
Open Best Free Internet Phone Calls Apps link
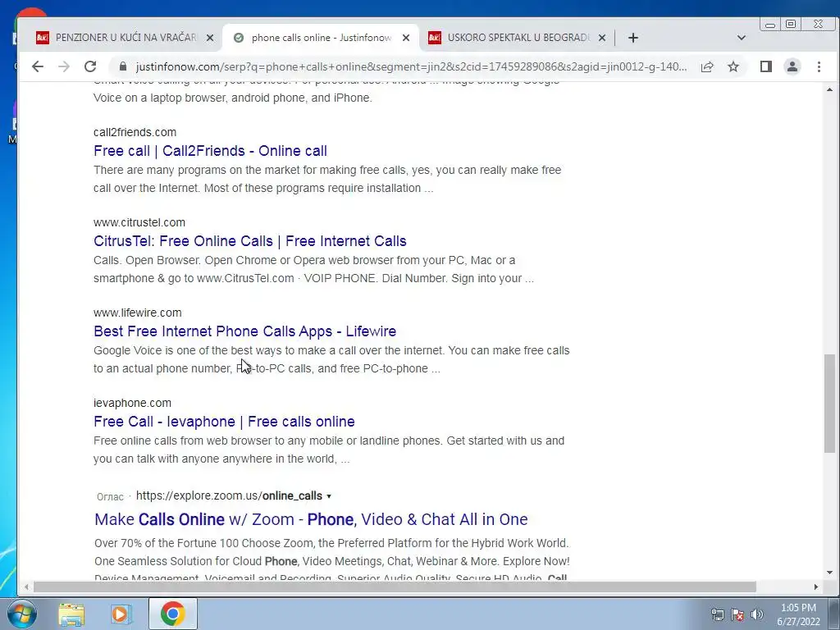[244, 331]
